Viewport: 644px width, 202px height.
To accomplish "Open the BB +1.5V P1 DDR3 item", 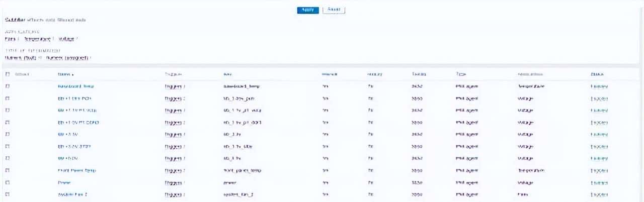I will click(79, 122).
